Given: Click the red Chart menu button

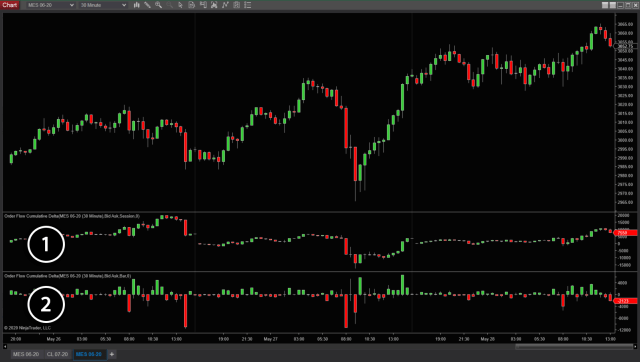Looking at the screenshot, I should click(x=10, y=5).
